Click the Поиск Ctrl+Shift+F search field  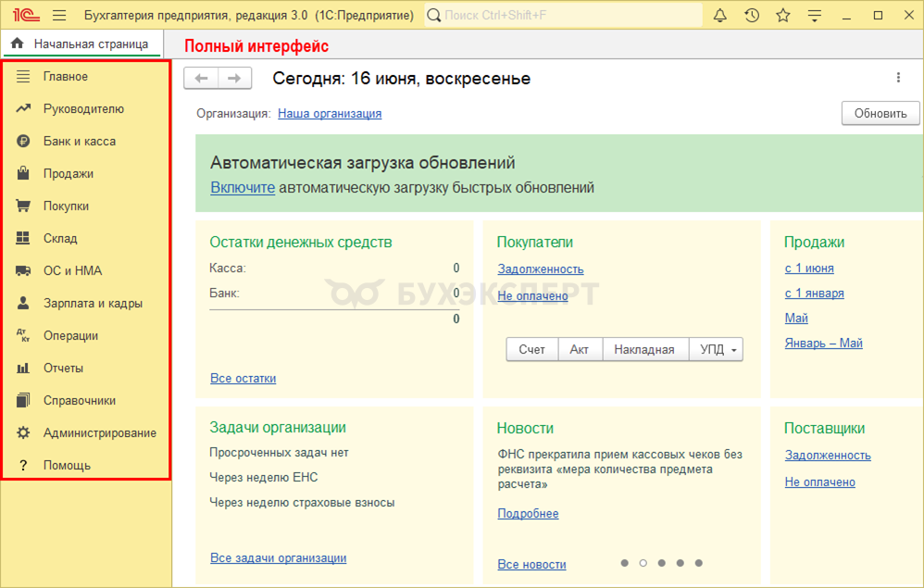[x=563, y=16]
